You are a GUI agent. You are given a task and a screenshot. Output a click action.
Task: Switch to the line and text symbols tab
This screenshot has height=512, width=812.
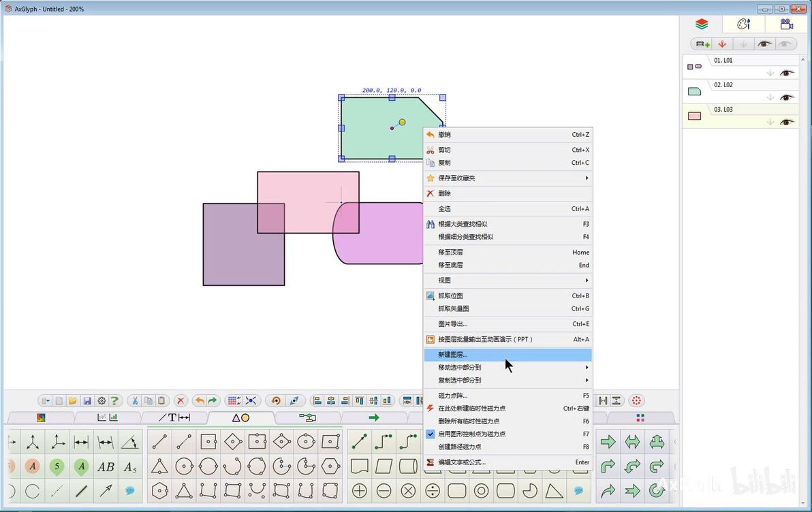[x=174, y=417]
